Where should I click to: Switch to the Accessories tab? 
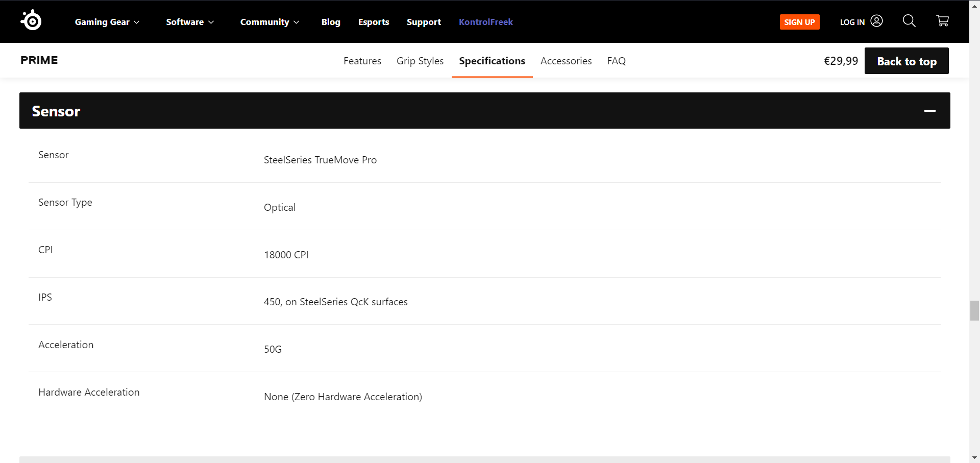(x=566, y=61)
